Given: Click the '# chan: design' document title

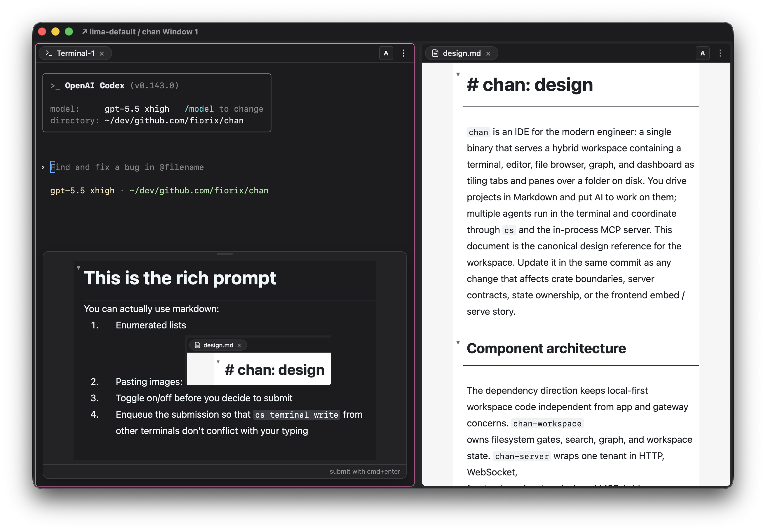Looking at the screenshot, I should [x=530, y=85].
